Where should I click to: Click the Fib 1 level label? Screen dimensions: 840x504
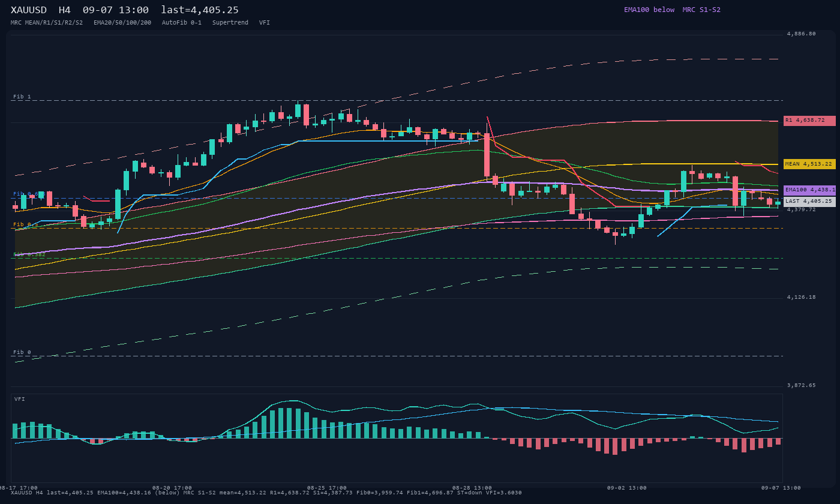[22, 97]
